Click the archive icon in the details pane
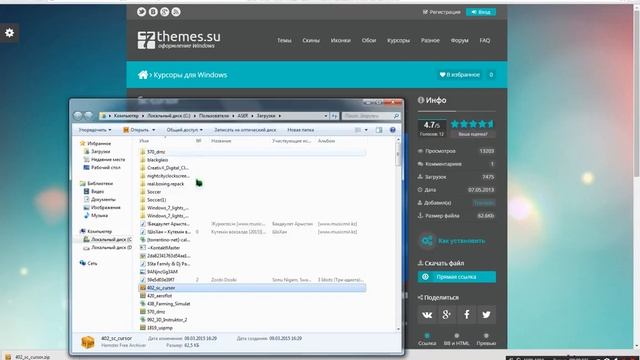The width and height of the screenshot is (640, 360). [x=88, y=342]
